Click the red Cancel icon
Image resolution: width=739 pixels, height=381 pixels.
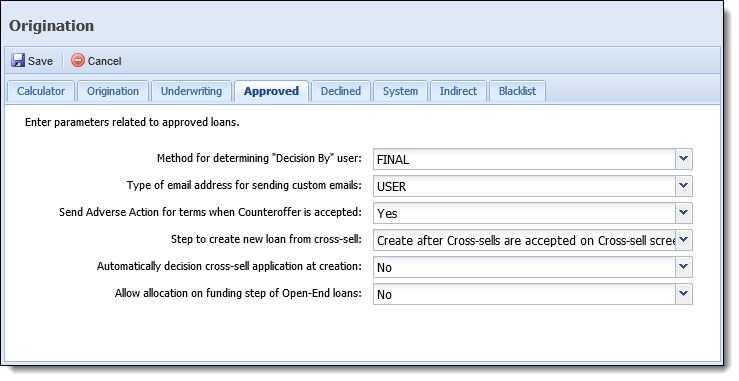(78, 60)
